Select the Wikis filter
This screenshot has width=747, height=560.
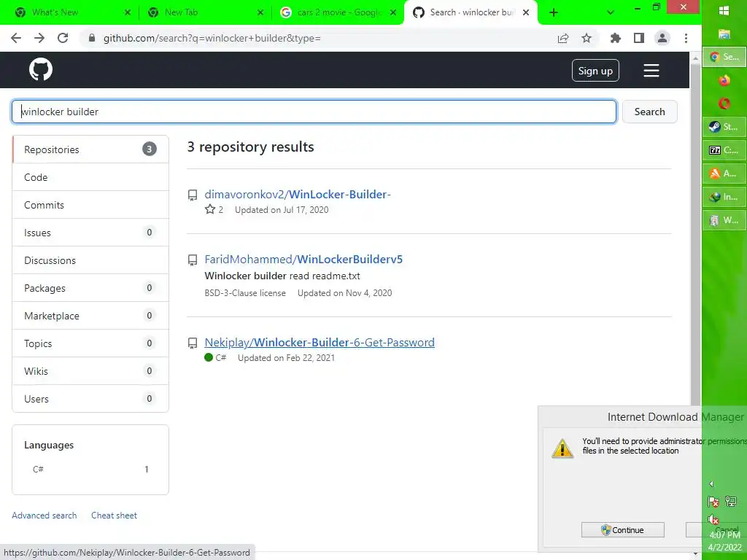[x=90, y=371]
